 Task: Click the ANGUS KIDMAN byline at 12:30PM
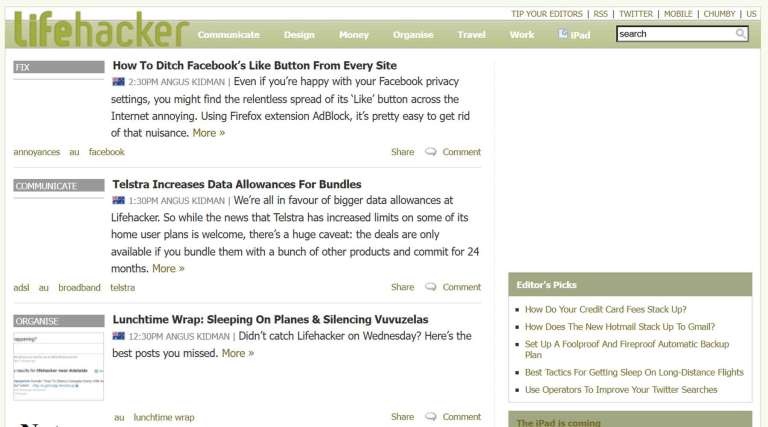(198, 336)
